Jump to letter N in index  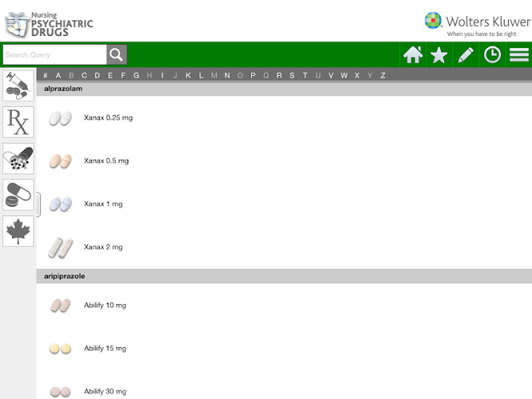click(227, 75)
